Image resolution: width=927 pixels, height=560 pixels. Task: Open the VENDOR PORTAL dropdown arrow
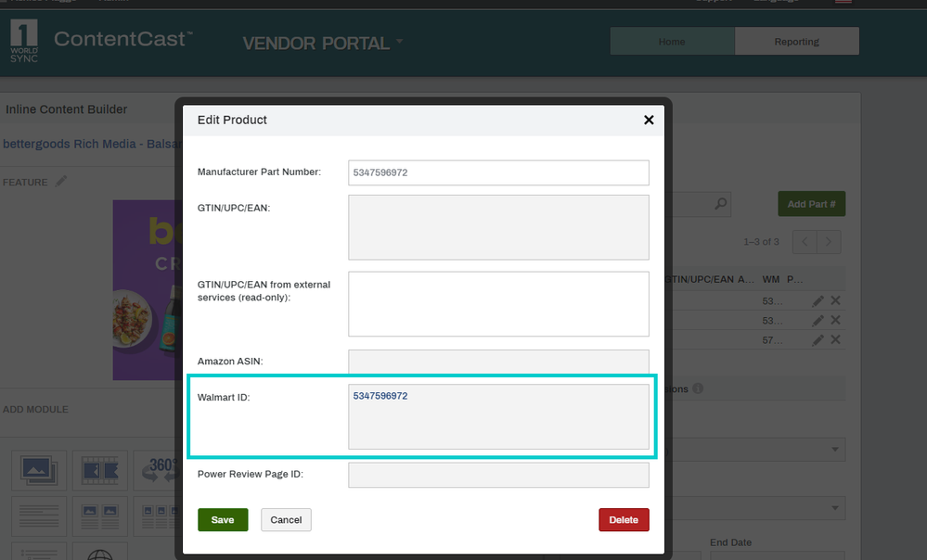click(x=400, y=42)
